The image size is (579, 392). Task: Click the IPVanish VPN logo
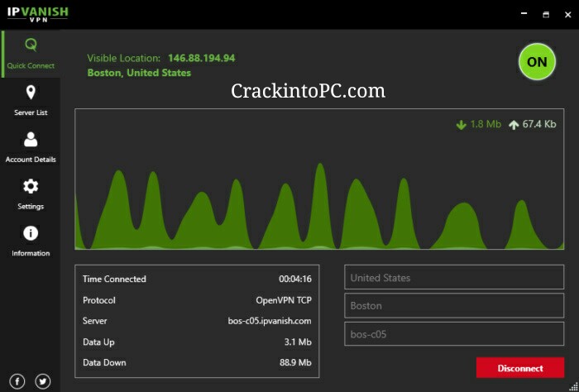[x=38, y=14]
